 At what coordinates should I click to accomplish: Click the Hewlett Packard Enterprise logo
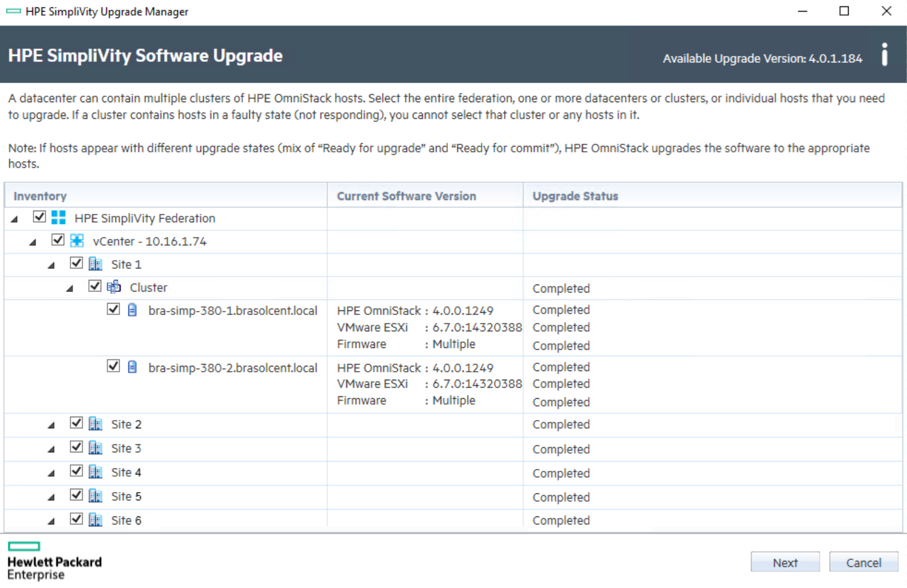(54, 561)
